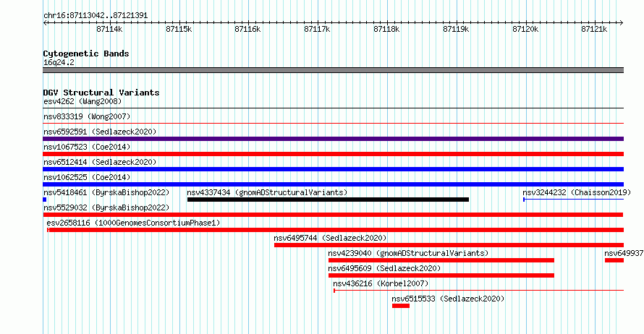Click the 87116k ruler position
Image resolution: width=644 pixels, height=334 pixels.
coord(247,29)
